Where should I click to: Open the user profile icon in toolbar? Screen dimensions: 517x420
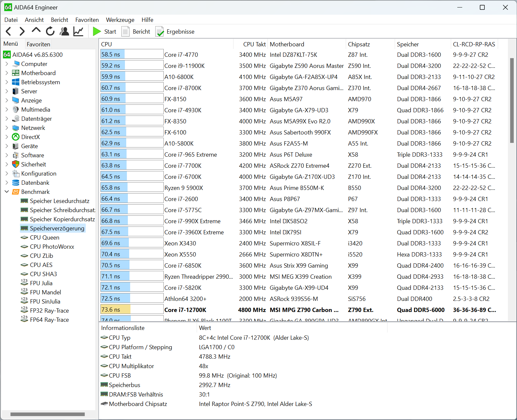click(x=64, y=32)
